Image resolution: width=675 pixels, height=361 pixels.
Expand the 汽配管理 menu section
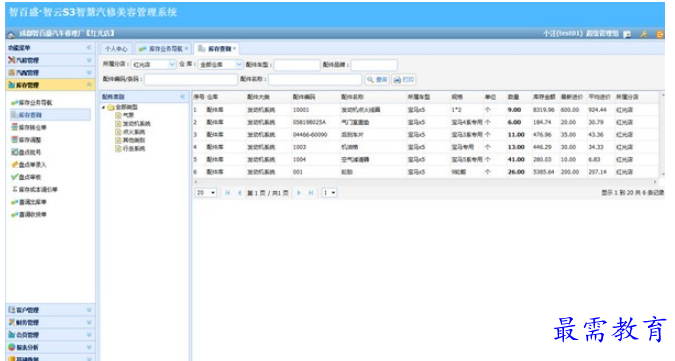(x=50, y=73)
